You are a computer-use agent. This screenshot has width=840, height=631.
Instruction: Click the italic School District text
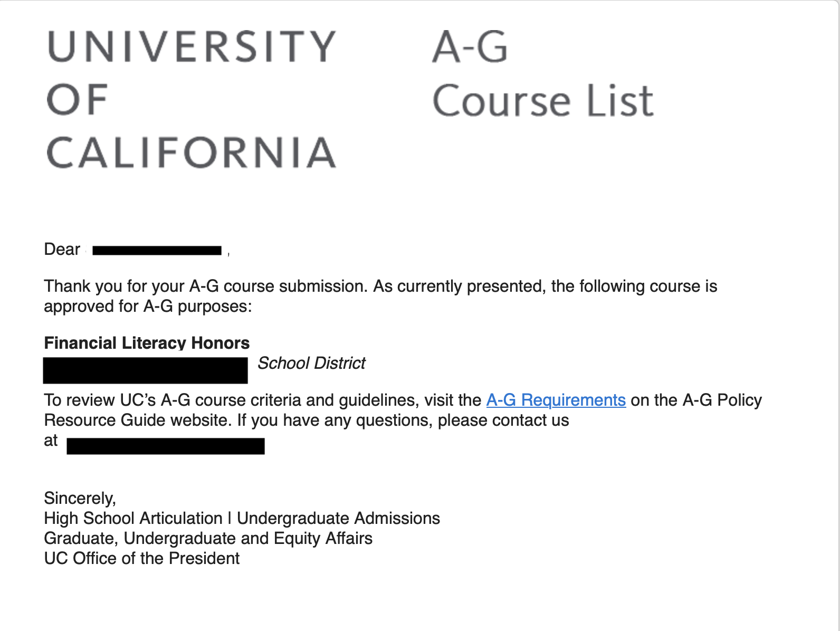pyautogui.click(x=311, y=364)
